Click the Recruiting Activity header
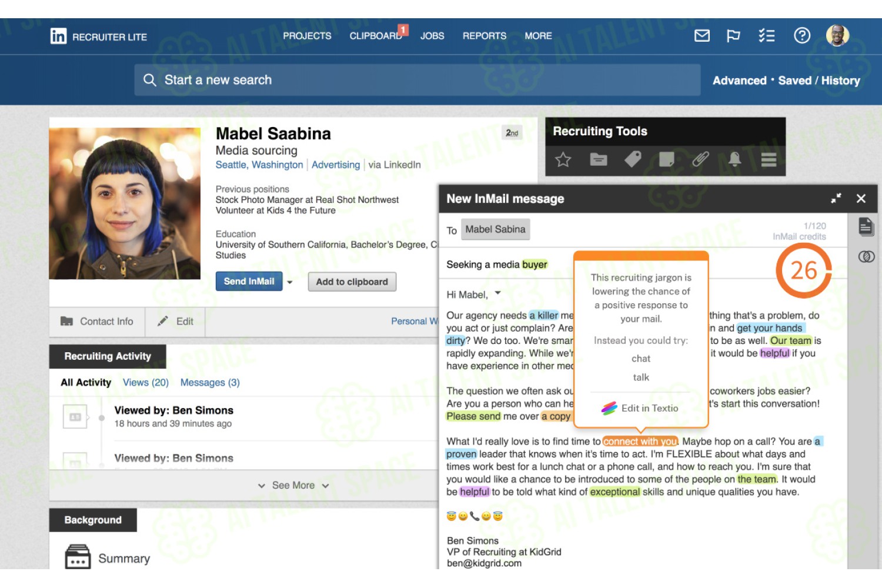Image resolution: width=882 pixels, height=588 pixels. (x=108, y=356)
